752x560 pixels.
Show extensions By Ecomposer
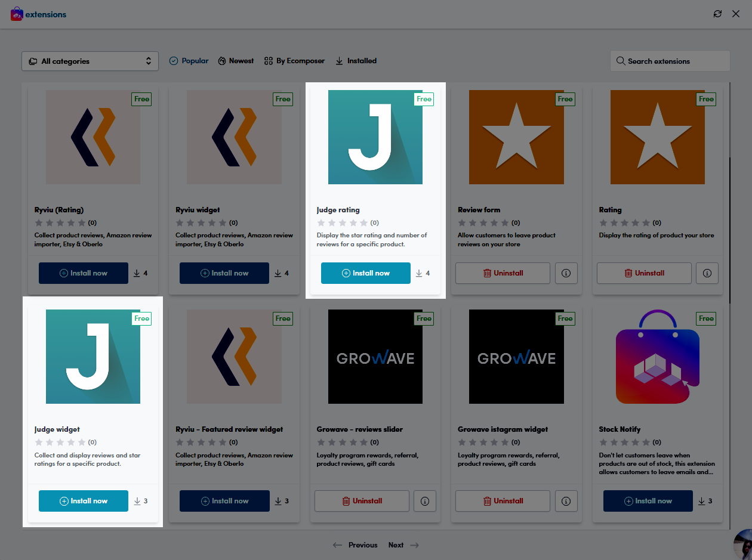[295, 61]
